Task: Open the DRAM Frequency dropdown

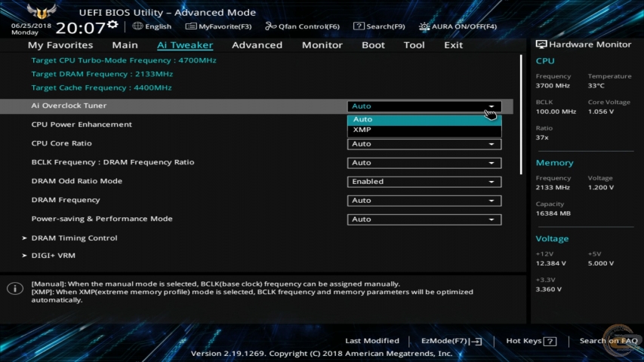Action: (x=424, y=201)
